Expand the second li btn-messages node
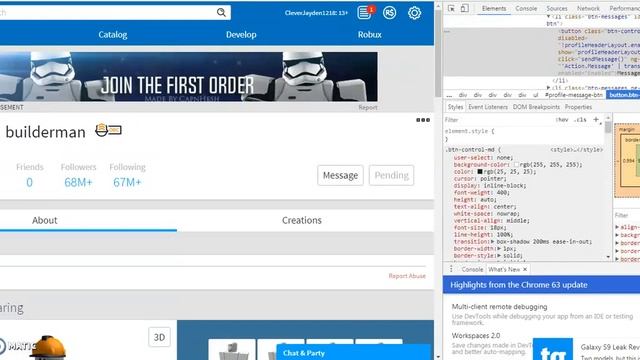Screen dimensions: 640x360 point(549,87)
